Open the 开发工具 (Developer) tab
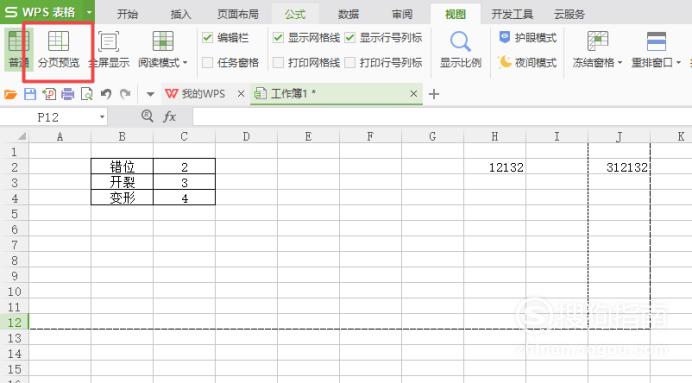 512,15
